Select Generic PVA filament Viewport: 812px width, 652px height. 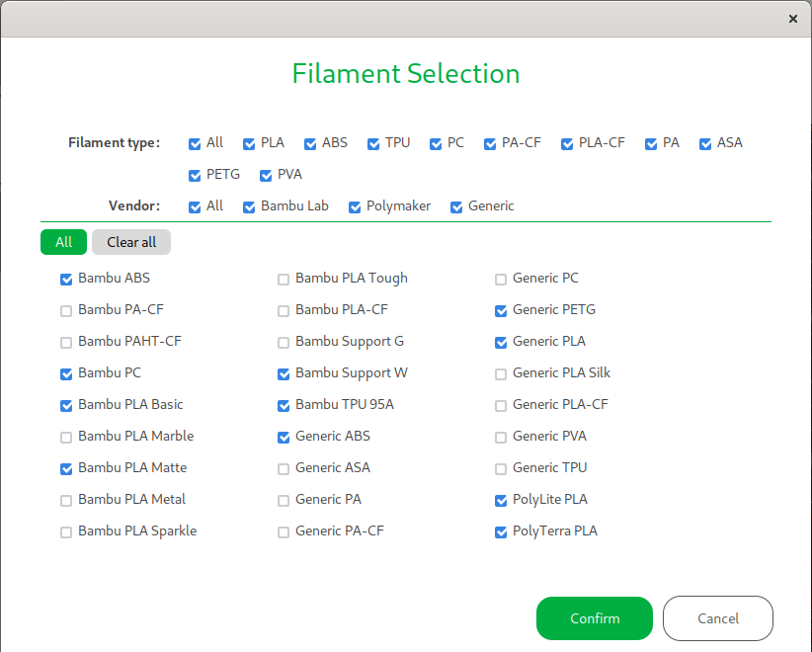point(501,437)
